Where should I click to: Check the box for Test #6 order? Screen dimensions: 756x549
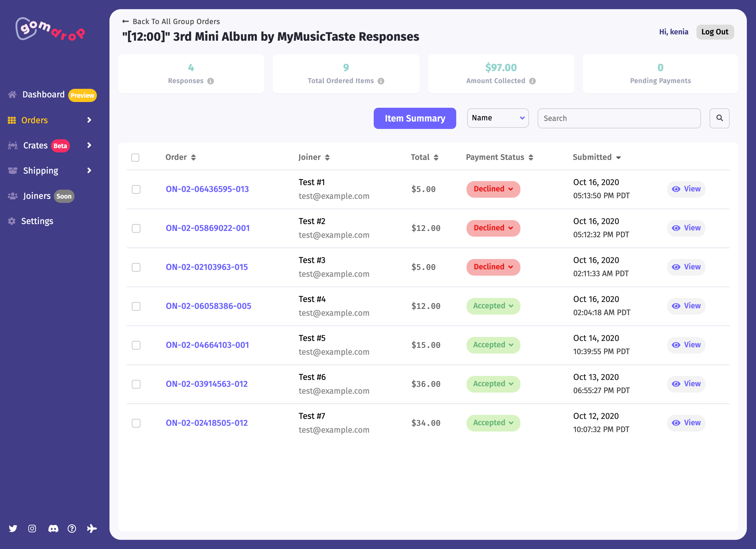136,384
